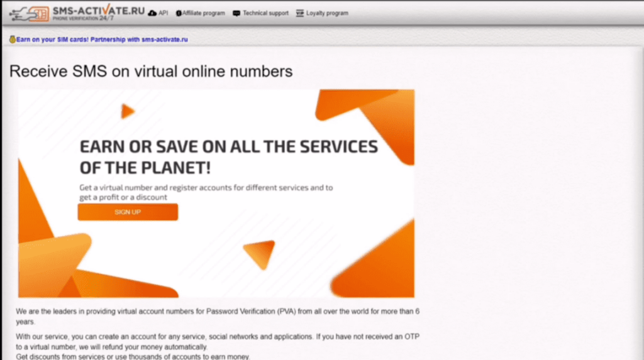Open the Loyalty program link
The width and height of the screenshot is (644, 360).
327,13
